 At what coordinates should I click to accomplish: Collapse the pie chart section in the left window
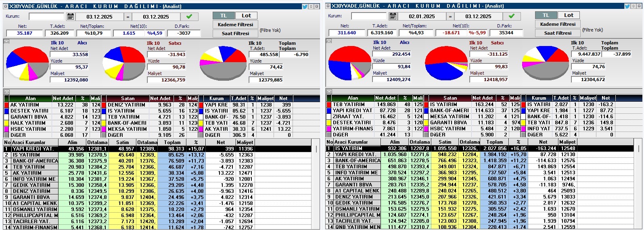click(6, 41)
